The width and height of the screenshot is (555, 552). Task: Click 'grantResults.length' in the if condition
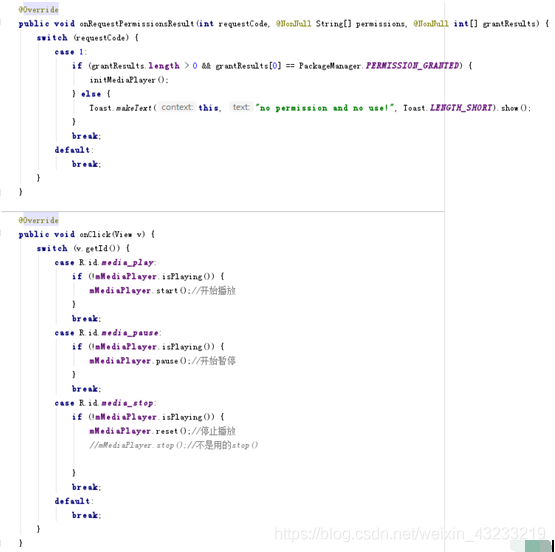[136, 66]
